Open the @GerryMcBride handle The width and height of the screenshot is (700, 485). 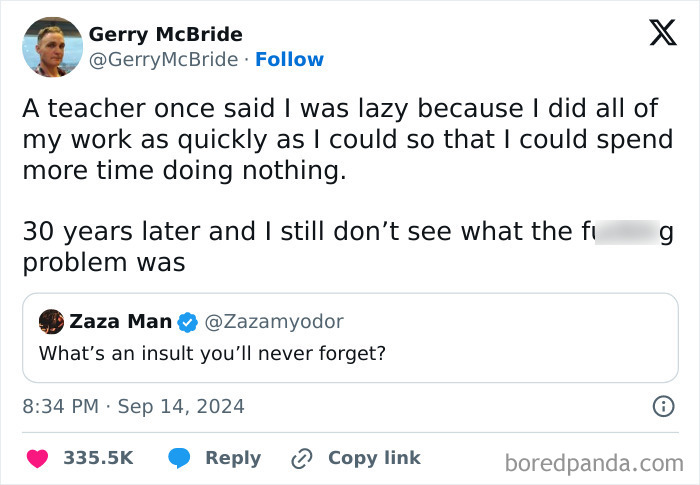163,59
